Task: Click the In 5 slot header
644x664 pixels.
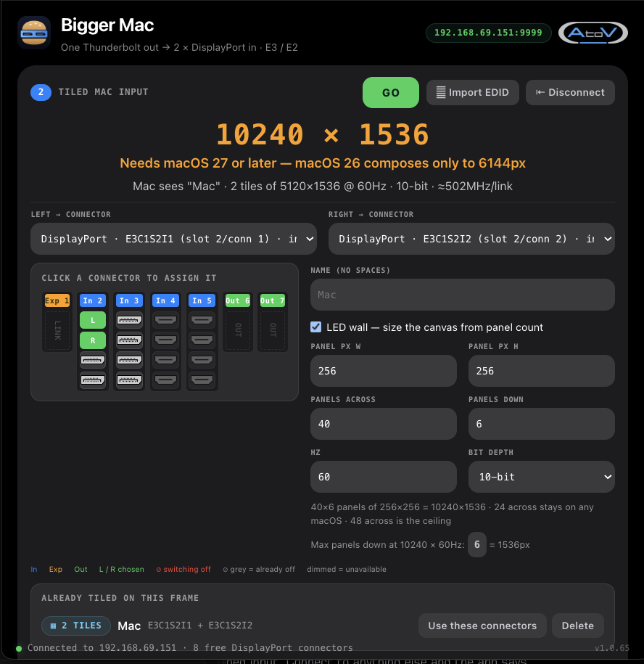Action: [202, 300]
